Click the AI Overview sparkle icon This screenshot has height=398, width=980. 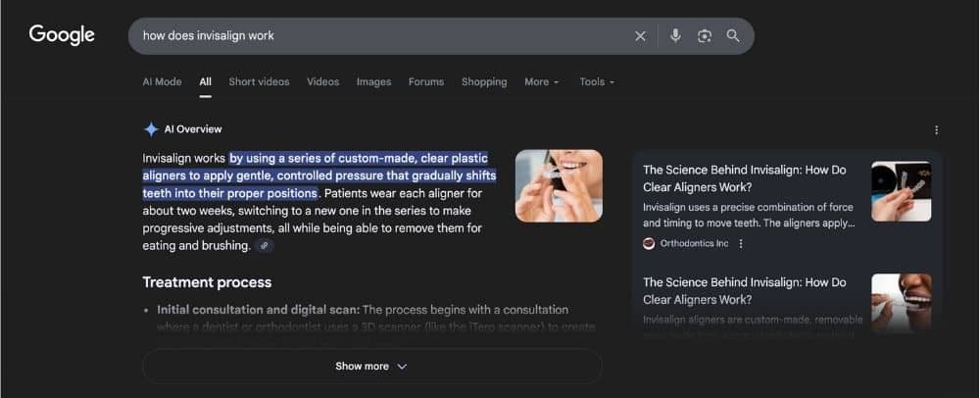[x=151, y=129]
